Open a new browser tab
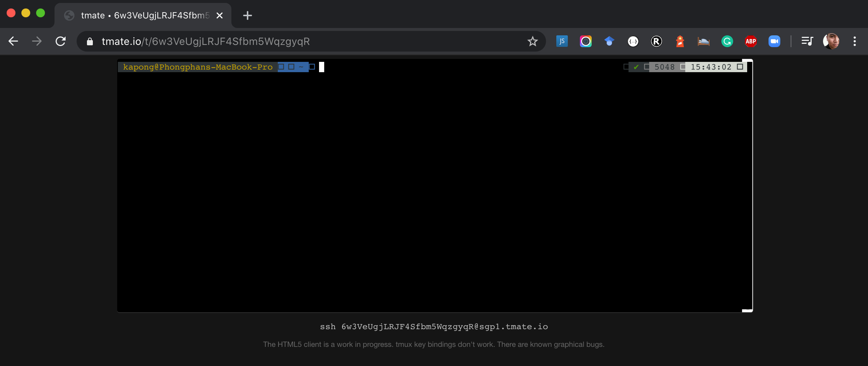The height and width of the screenshot is (366, 868). (x=247, y=15)
